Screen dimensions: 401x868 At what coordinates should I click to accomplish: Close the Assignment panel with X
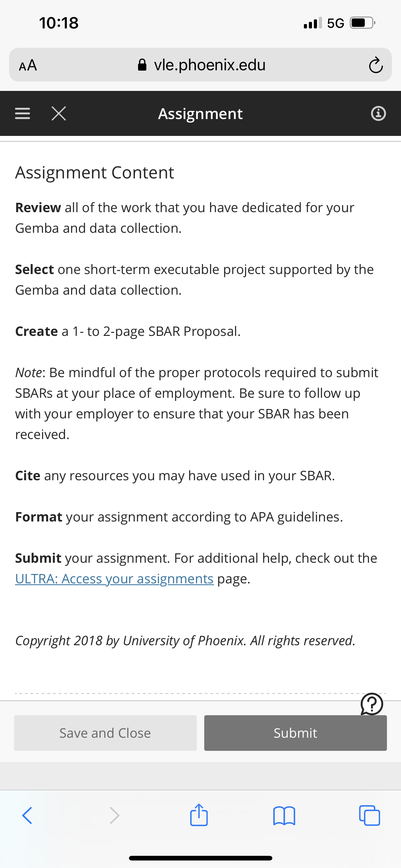point(59,113)
